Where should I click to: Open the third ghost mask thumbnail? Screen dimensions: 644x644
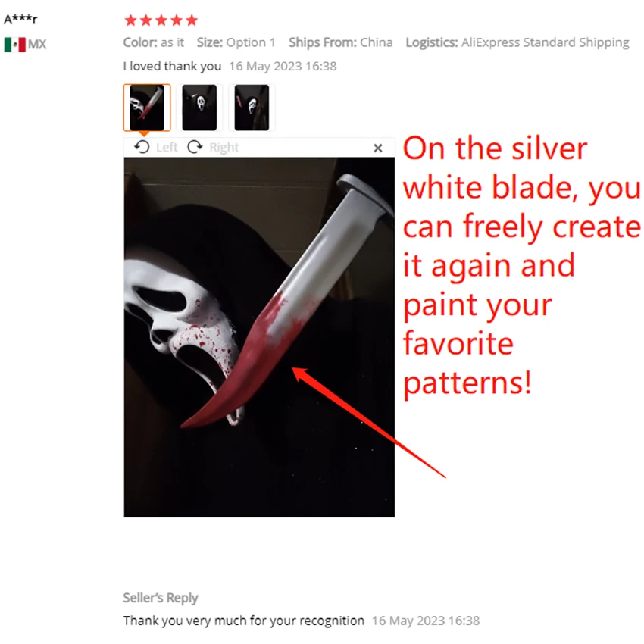(252, 108)
